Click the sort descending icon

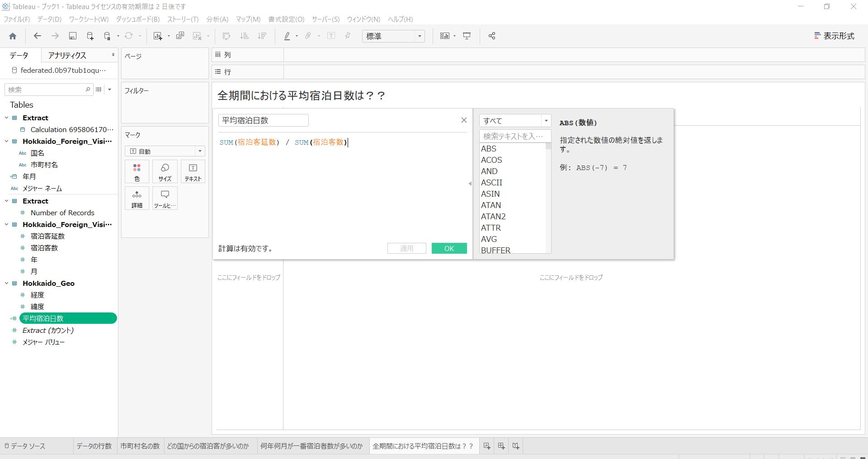click(262, 36)
